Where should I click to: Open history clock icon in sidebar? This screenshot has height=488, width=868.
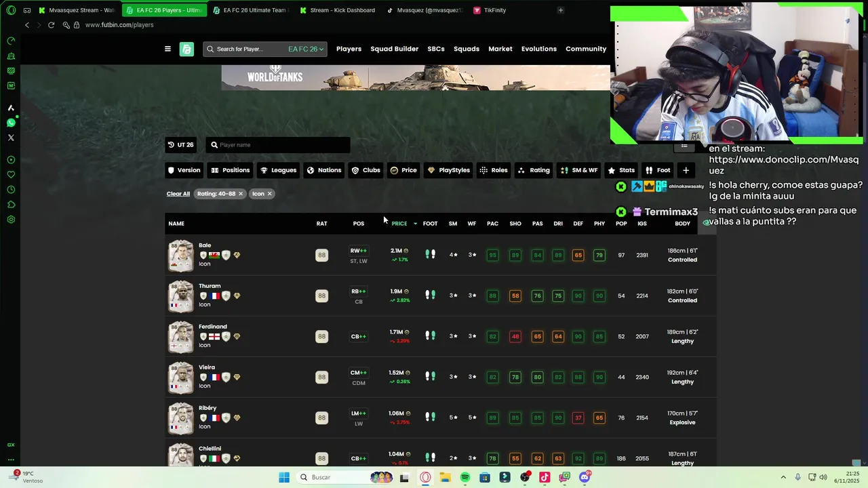click(11, 190)
